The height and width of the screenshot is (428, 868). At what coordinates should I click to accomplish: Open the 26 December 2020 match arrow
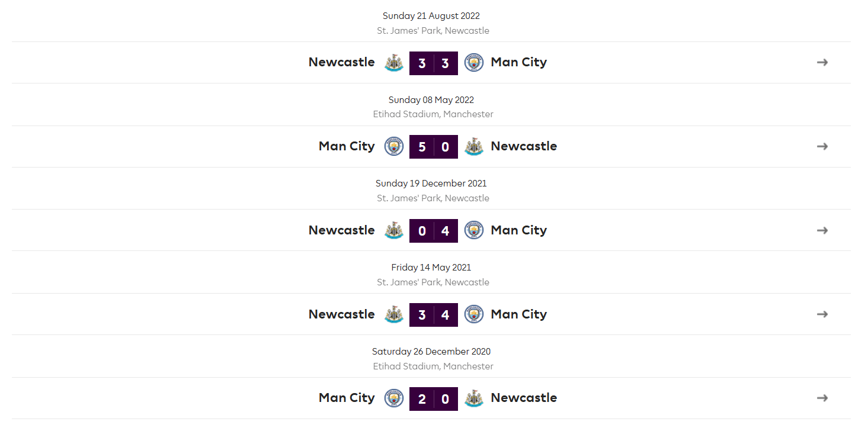(x=822, y=398)
